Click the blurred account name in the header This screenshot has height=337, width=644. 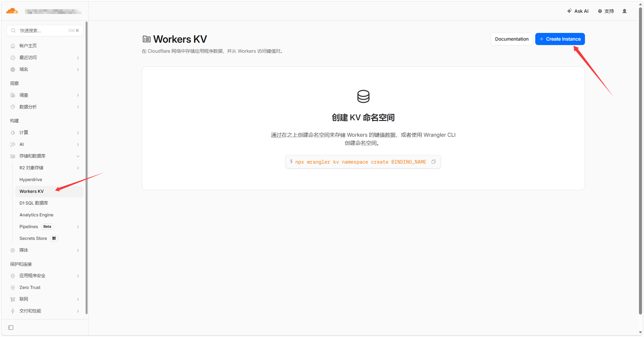point(53,11)
